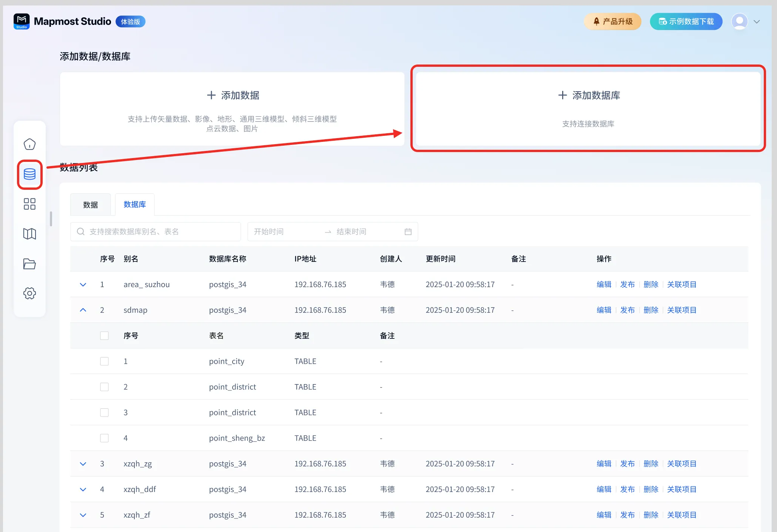Open the map icon in sidebar
777x532 pixels.
coord(29,234)
